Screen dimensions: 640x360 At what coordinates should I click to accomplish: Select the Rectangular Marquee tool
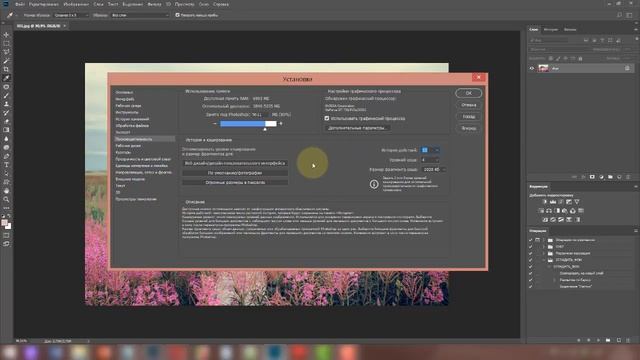[6, 43]
